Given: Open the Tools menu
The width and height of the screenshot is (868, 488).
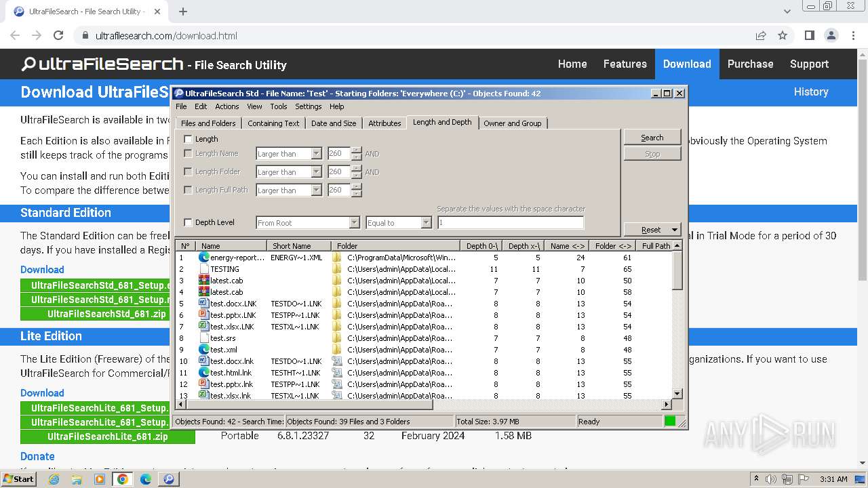Looking at the screenshot, I should coord(279,106).
